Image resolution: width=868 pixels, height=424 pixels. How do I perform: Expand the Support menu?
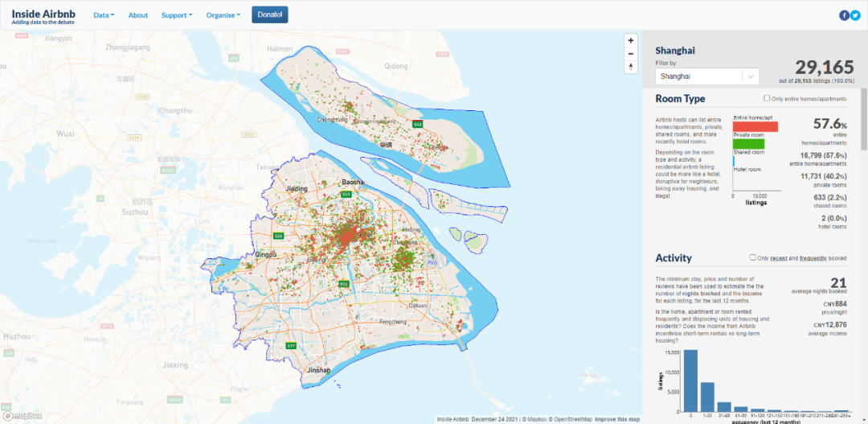point(177,15)
